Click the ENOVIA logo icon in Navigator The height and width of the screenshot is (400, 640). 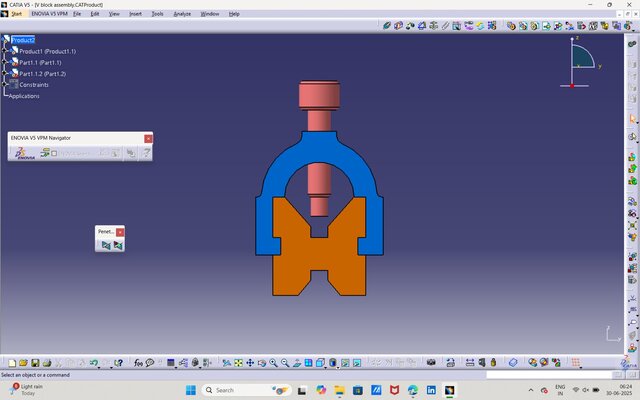(25, 153)
